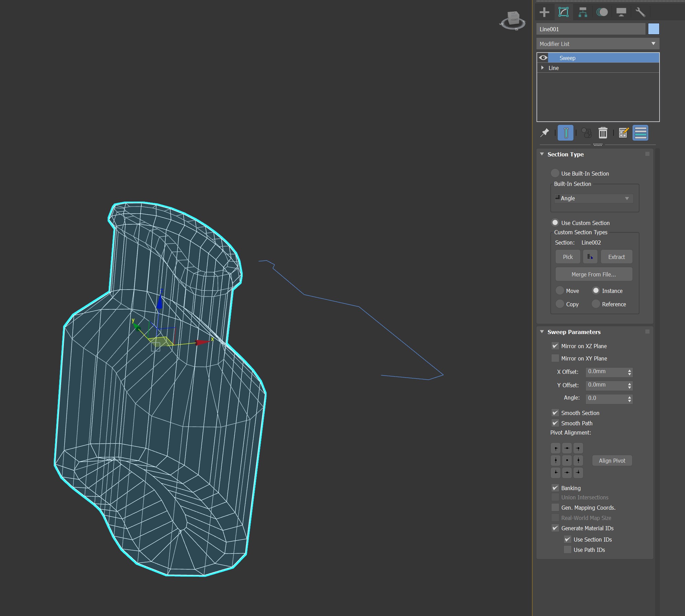The image size is (685, 616).
Task: Click the object color swatch
Action: pos(653,29)
